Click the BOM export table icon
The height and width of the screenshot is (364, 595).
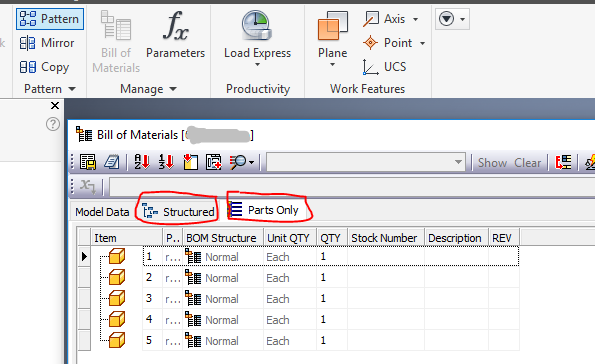88,162
